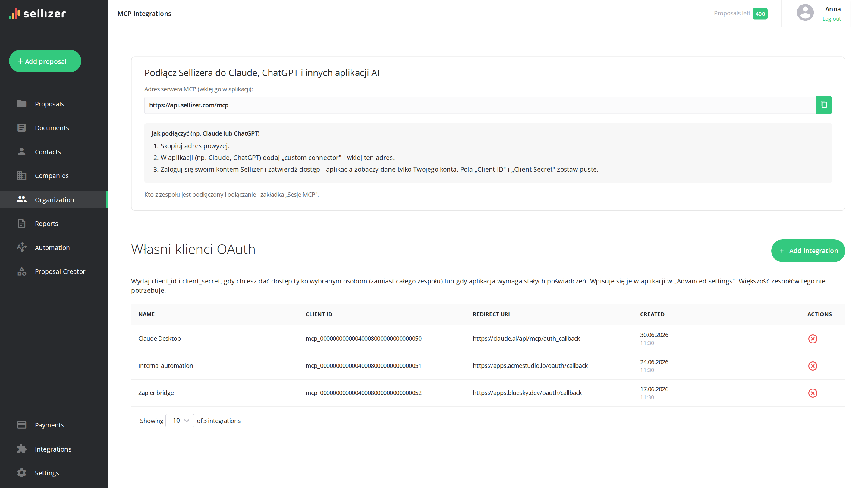Click the Log out link
The image size is (868, 488).
point(831,19)
